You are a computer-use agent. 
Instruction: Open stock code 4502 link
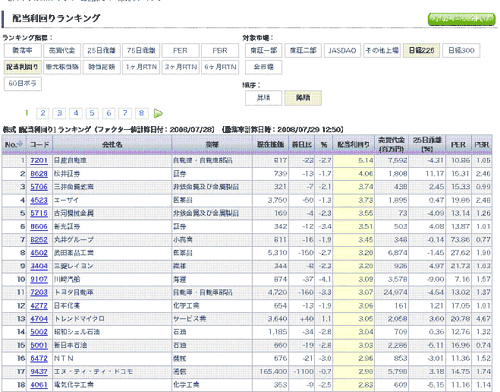39,253
